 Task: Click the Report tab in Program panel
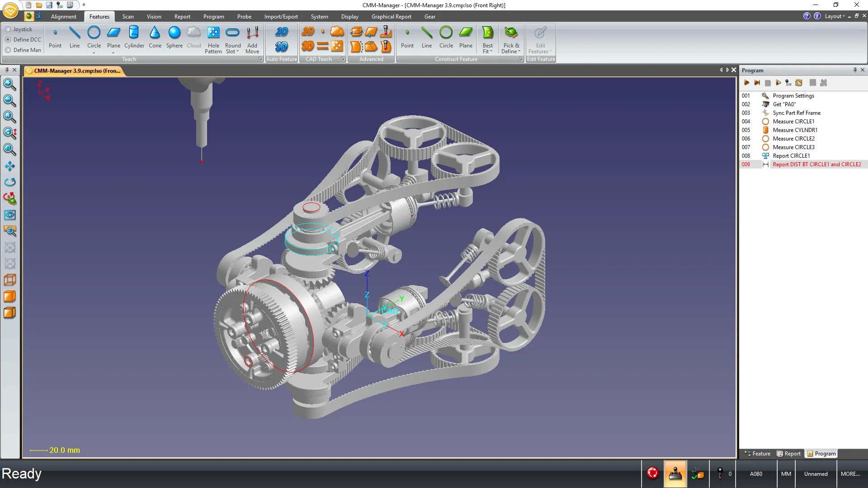[793, 454]
